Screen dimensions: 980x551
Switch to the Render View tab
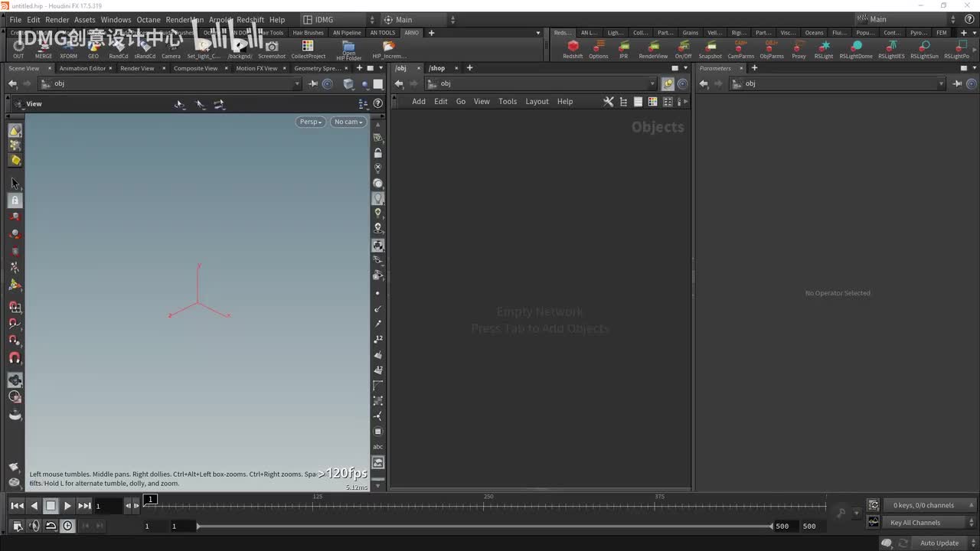pyautogui.click(x=137, y=68)
